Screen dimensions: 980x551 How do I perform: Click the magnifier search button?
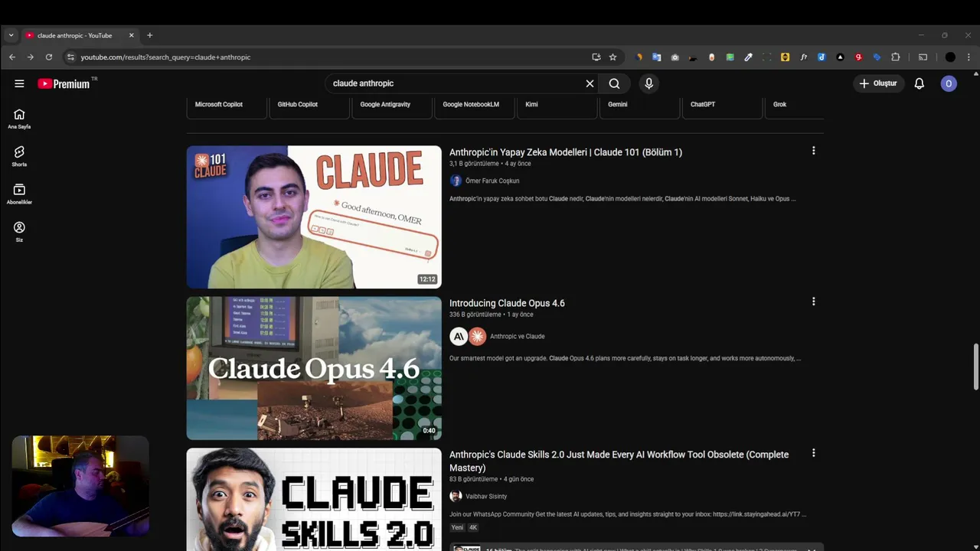[614, 83]
